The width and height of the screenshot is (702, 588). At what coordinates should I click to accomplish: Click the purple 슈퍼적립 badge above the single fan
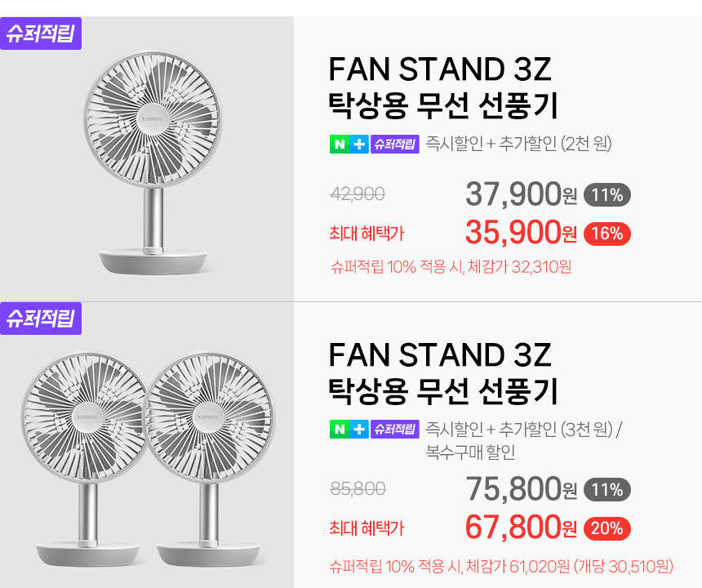pyautogui.click(x=41, y=34)
